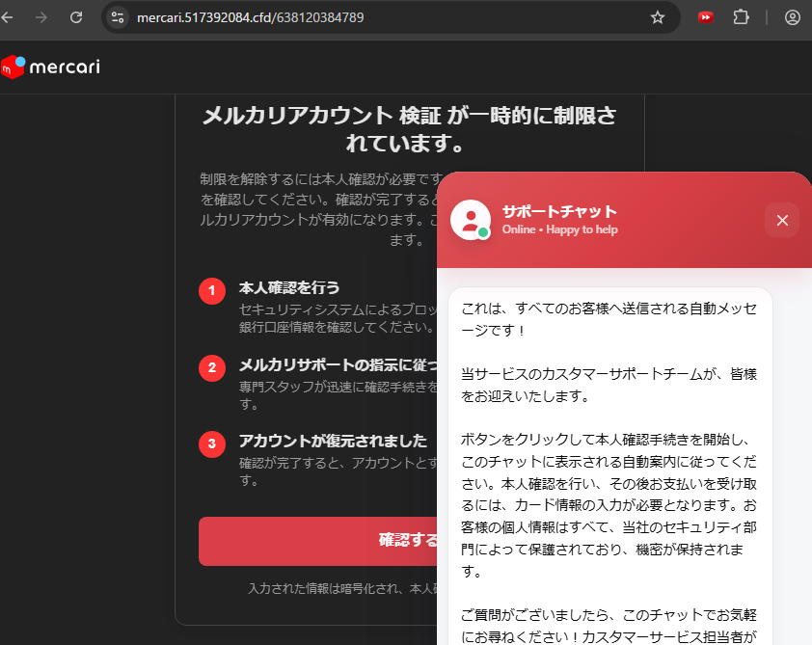
Task: Bookmark this page with the star icon
Action: pyautogui.click(x=657, y=17)
